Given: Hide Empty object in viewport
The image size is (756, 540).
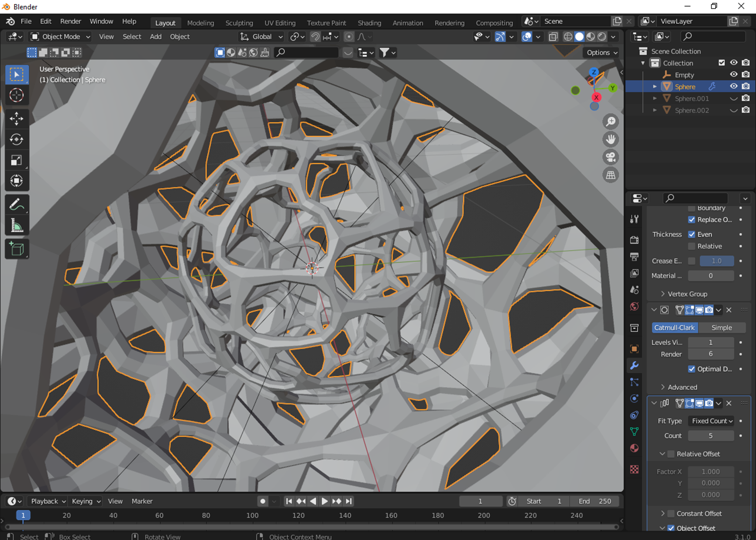Looking at the screenshot, I should [734, 75].
